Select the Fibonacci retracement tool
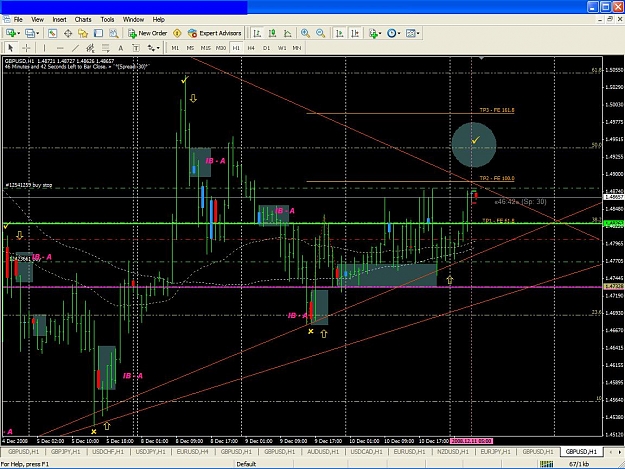The image size is (625, 469). (105, 48)
